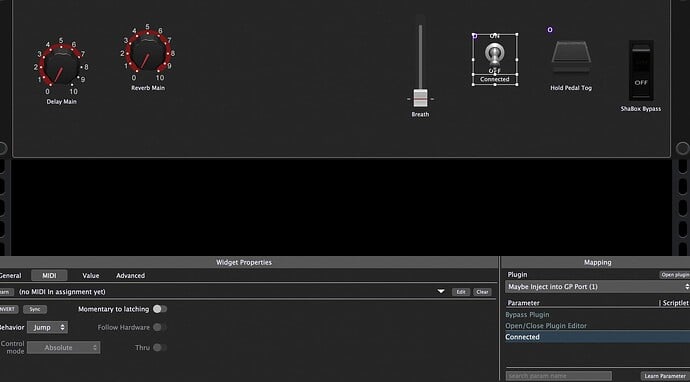Open the Behavior Jump dropdown
690x382 pixels.
click(x=48, y=327)
